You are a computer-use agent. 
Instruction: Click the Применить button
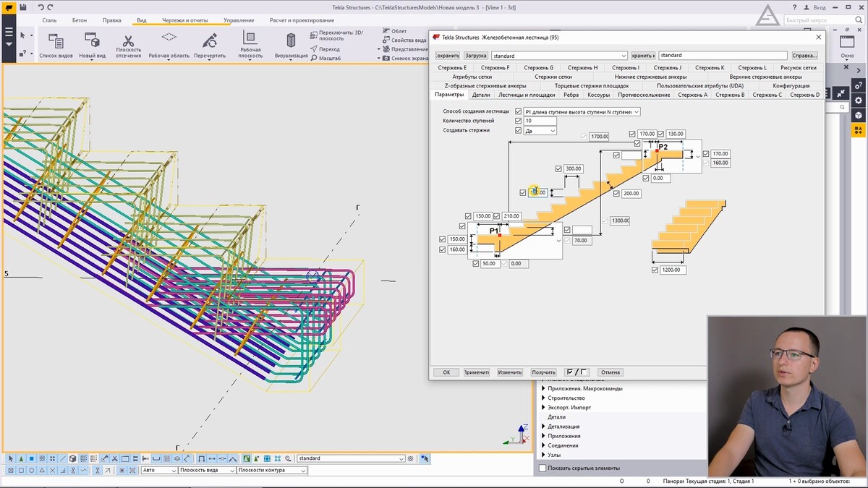(477, 372)
